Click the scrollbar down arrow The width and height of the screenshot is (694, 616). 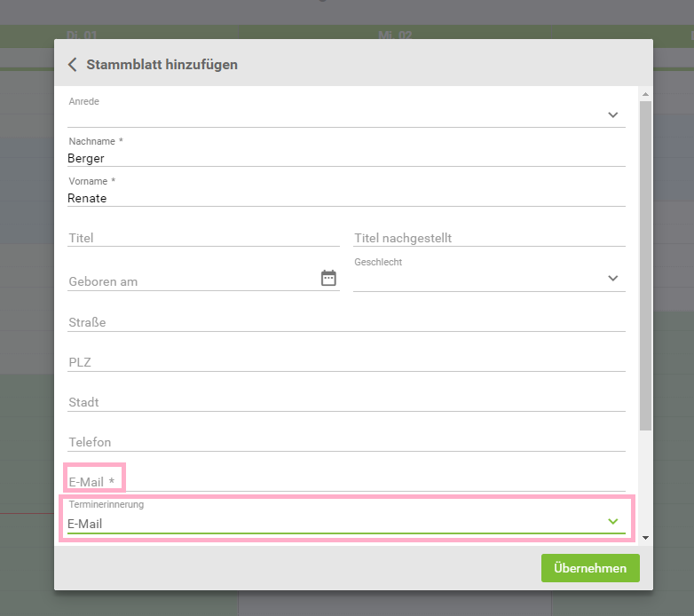(645, 538)
